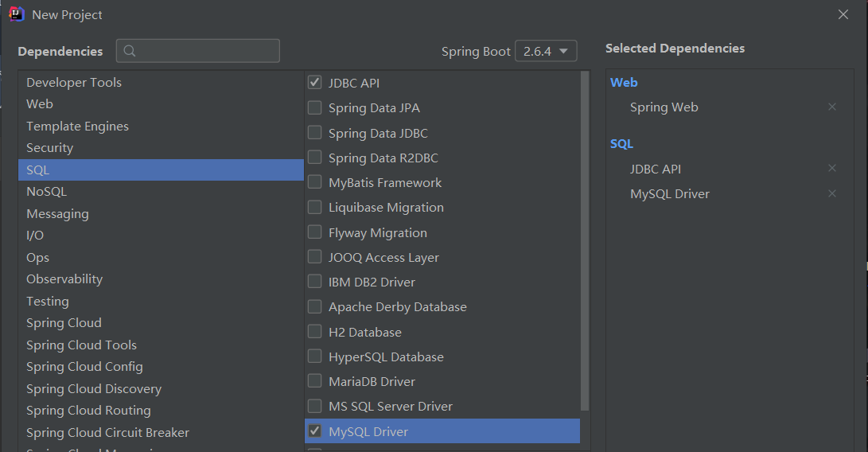
Task: Check the Spring Data R2DBC option
Action: 314,158
